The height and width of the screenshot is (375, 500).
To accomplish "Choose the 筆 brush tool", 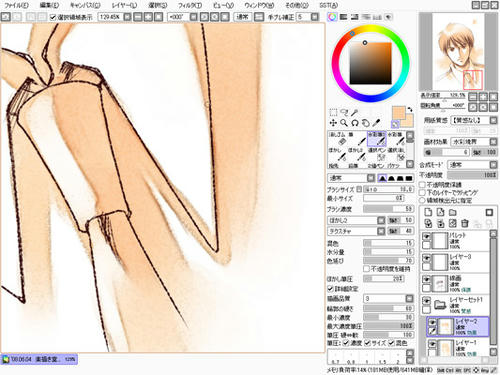I will (x=357, y=139).
